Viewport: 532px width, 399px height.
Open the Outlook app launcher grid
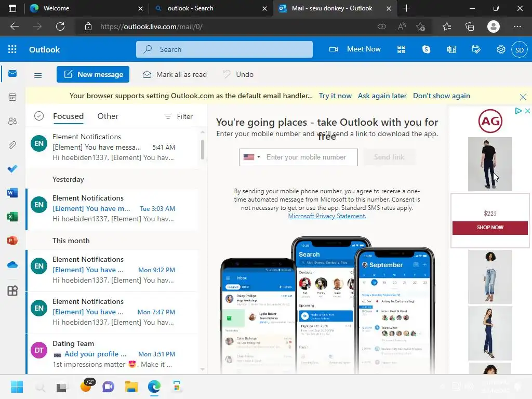pos(12,49)
